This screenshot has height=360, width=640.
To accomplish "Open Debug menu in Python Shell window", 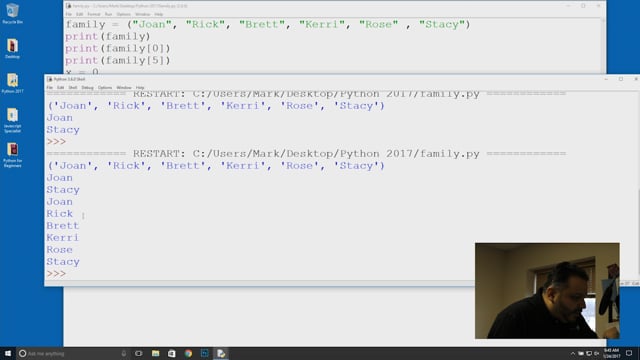I will 87,88.
